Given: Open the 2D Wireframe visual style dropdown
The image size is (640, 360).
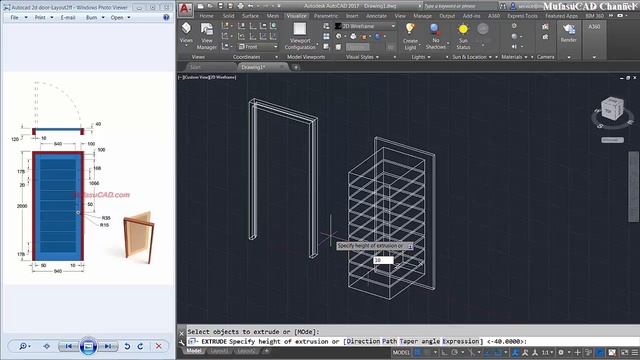Looking at the screenshot, I should click(x=365, y=26).
